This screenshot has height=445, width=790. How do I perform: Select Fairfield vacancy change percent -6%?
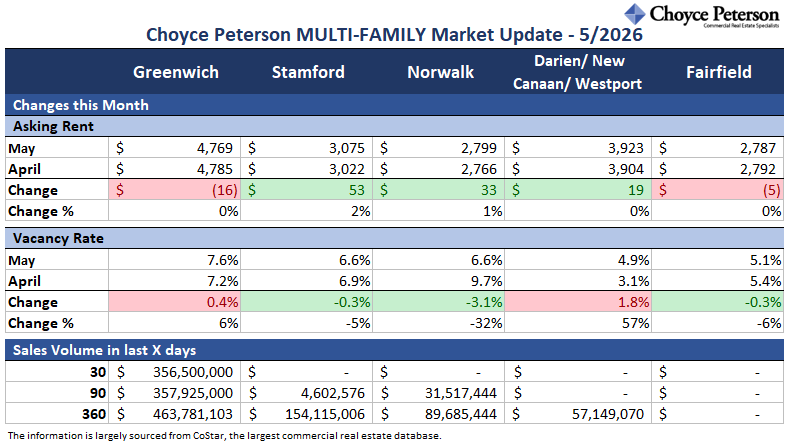click(718, 323)
